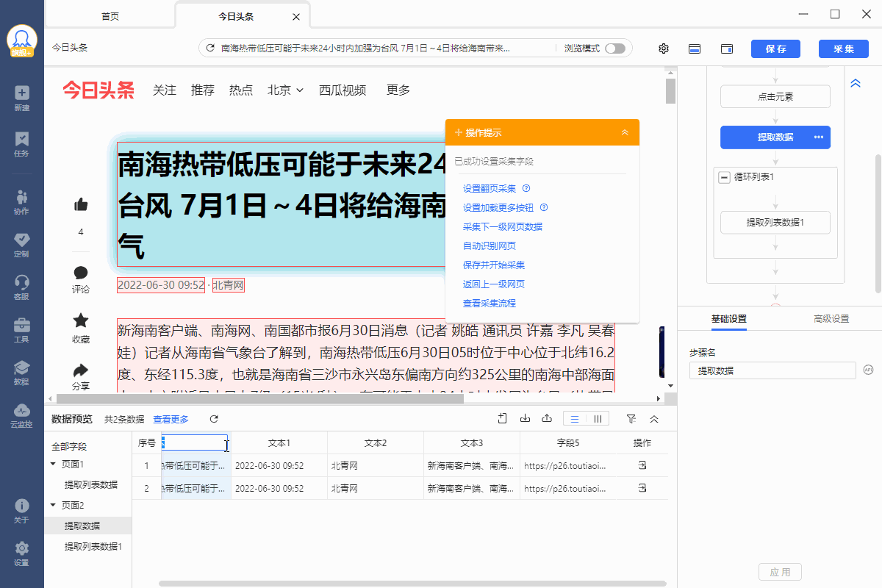
Task: Click the side panel layout icon
Action: pyautogui.click(x=727, y=49)
